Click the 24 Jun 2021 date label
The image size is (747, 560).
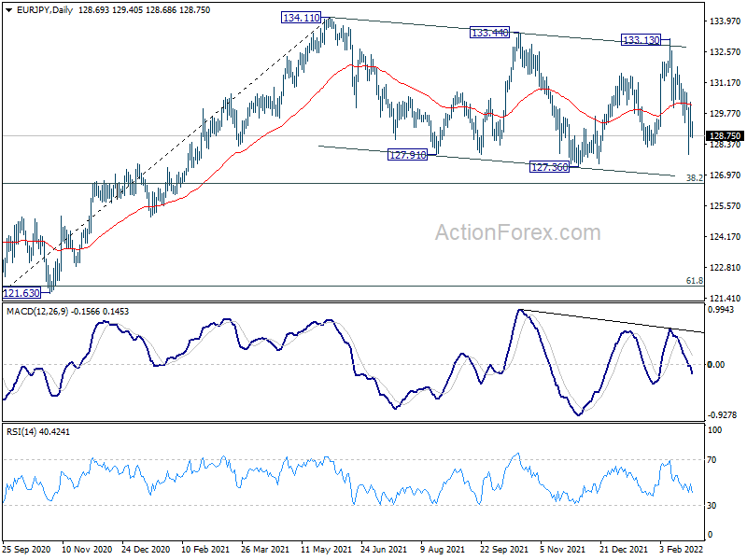[x=384, y=550]
